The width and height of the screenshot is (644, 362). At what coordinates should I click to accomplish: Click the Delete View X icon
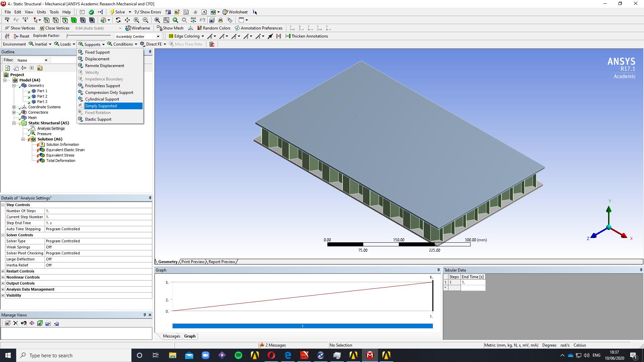[15, 323]
